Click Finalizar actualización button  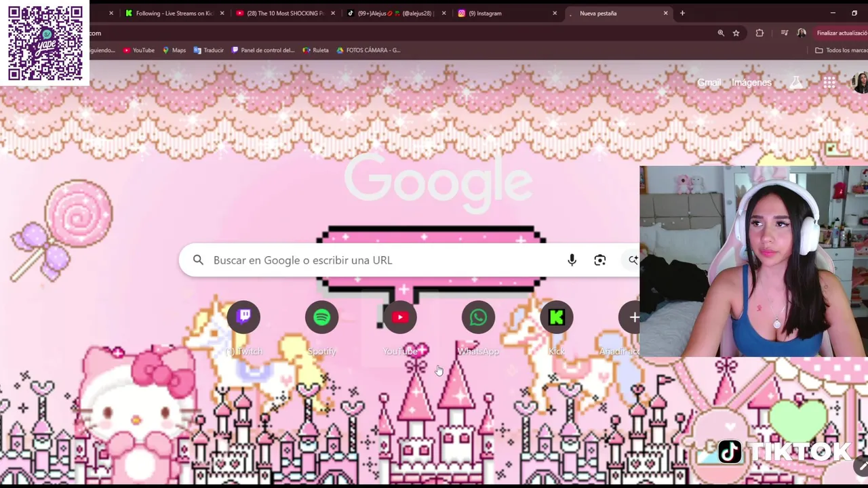840,33
